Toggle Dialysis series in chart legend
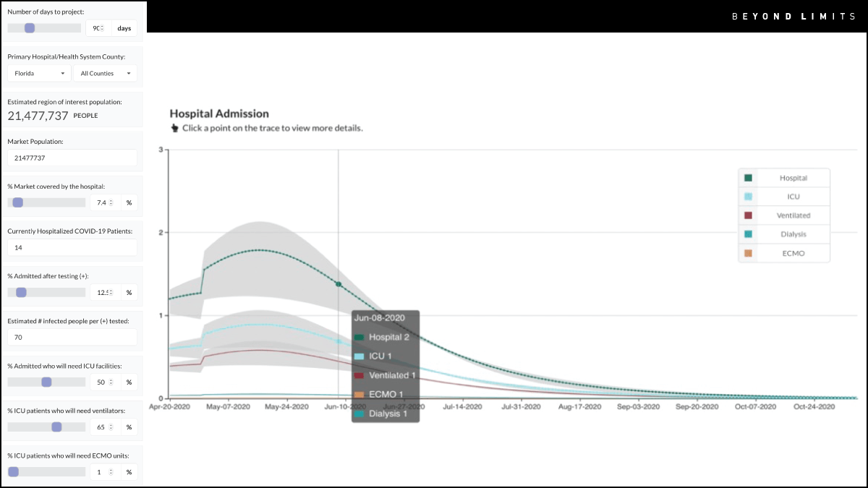Screen dimensions: 868x488 point(784,234)
